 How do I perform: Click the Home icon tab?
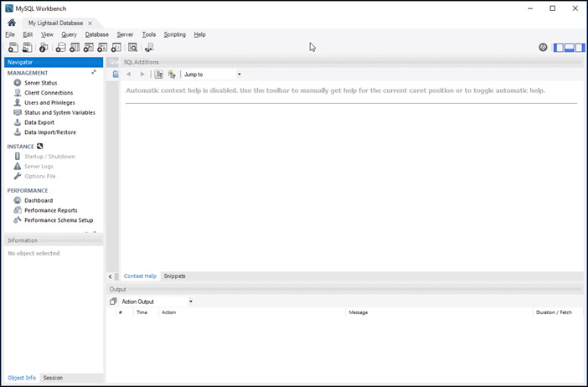(x=12, y=23)
